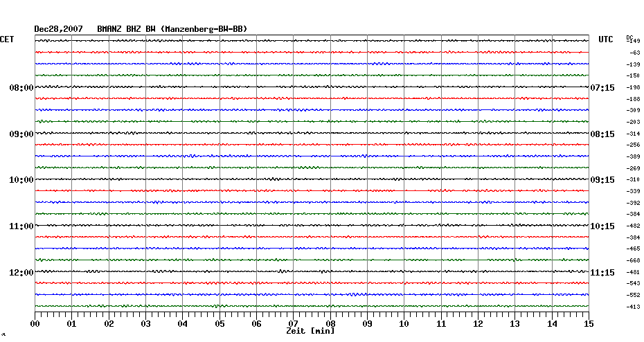Select DC offset value -465
Image resolution: width=644 pixels, height=342 pixels.
[633, 249]
